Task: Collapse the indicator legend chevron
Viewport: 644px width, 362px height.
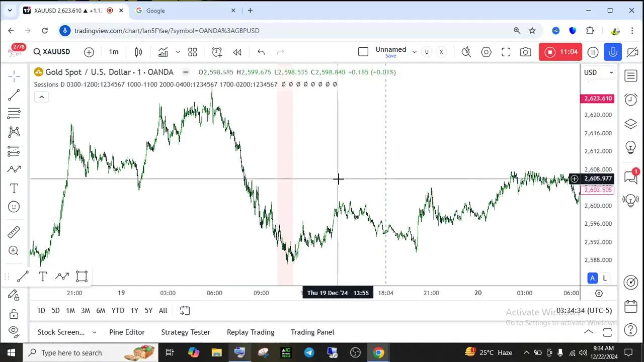Action: click(41, 97)
